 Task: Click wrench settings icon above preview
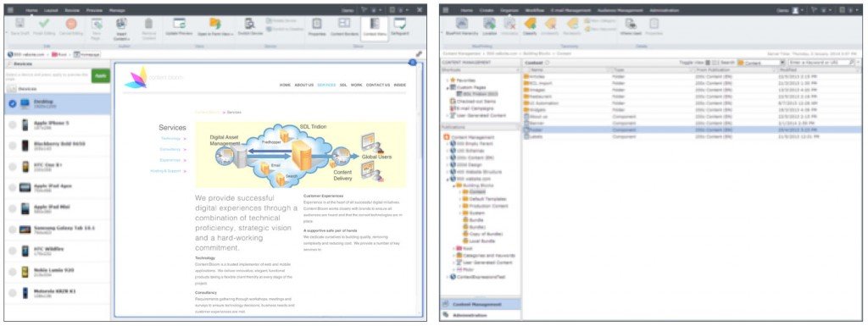[x=419, y=54]
